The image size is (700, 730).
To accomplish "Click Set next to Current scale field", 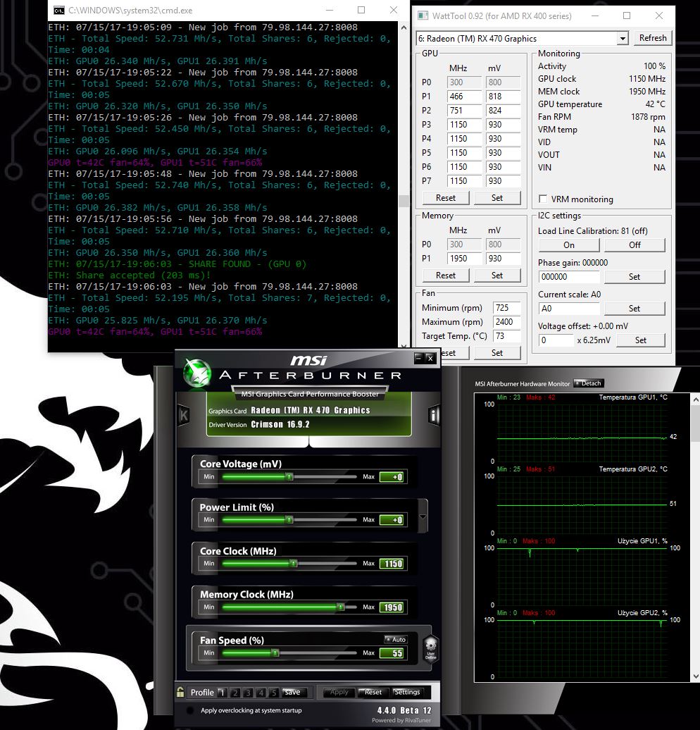I will 635,308.
